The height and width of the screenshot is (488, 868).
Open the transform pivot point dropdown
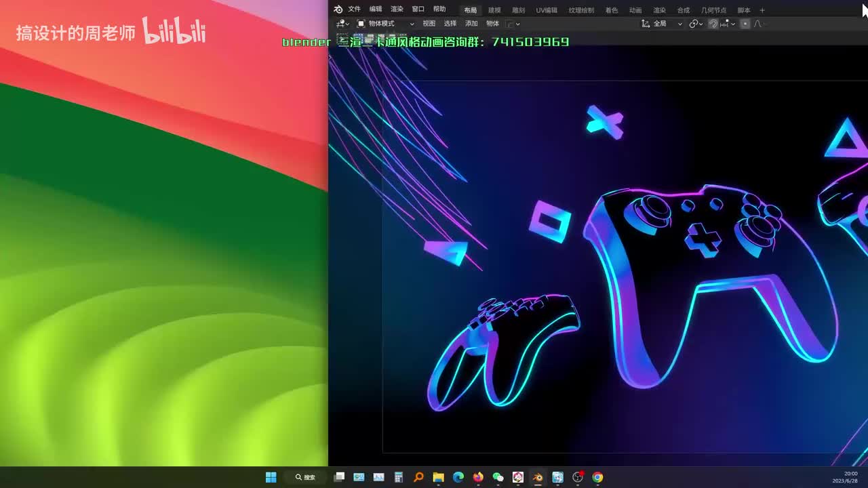point(696,24)
